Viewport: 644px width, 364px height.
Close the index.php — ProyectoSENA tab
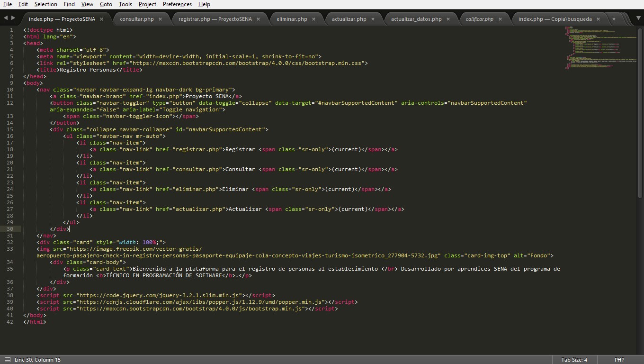tap(102, 19)
